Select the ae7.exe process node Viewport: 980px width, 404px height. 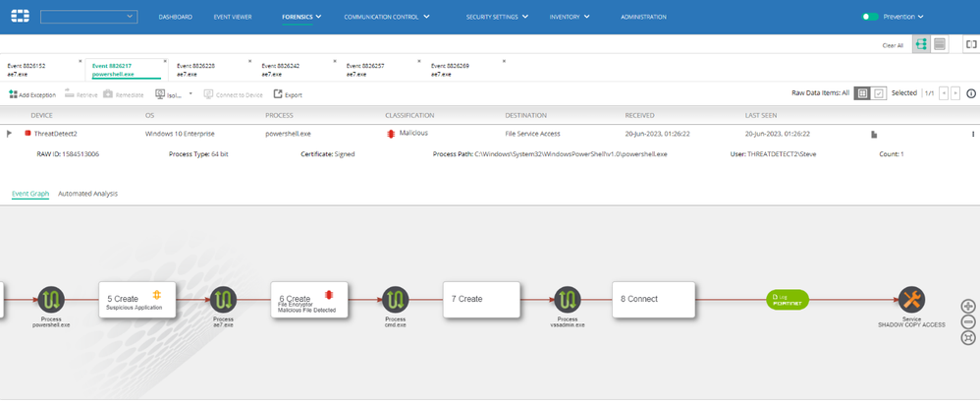(x=223, y=300)
